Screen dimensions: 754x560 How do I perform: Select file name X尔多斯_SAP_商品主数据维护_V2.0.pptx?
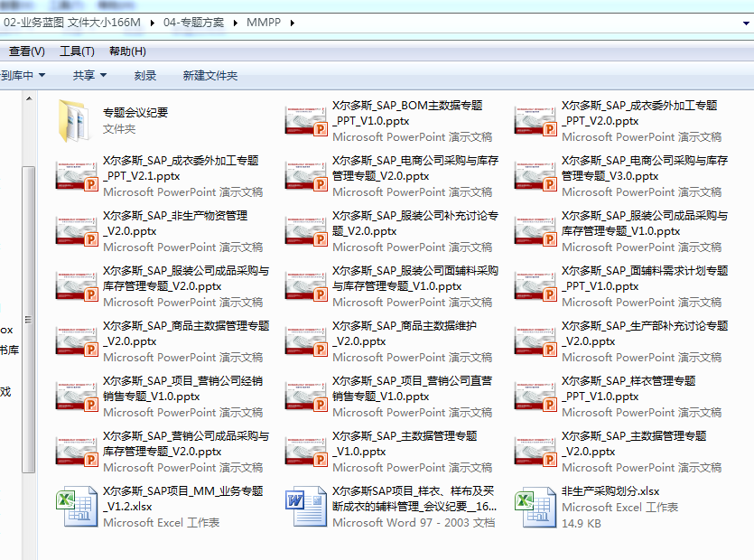[x=405, y=333]
